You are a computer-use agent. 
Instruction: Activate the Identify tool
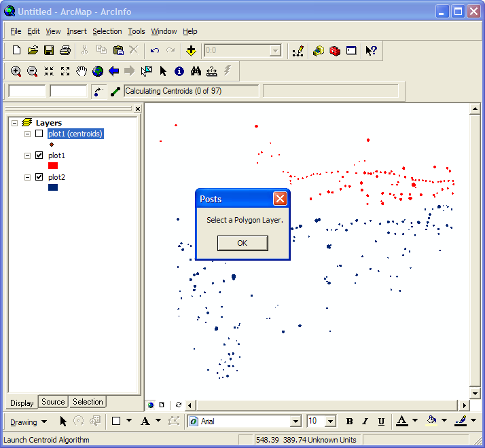[179, 71]
